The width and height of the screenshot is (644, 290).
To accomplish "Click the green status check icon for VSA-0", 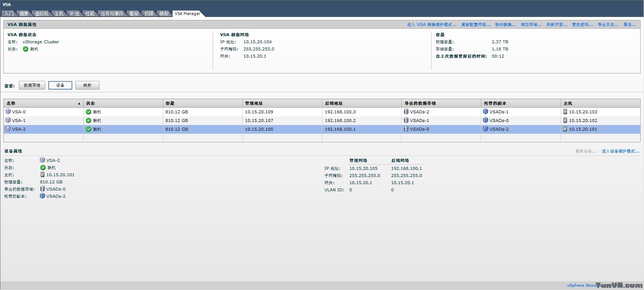I will coord(89,112).
